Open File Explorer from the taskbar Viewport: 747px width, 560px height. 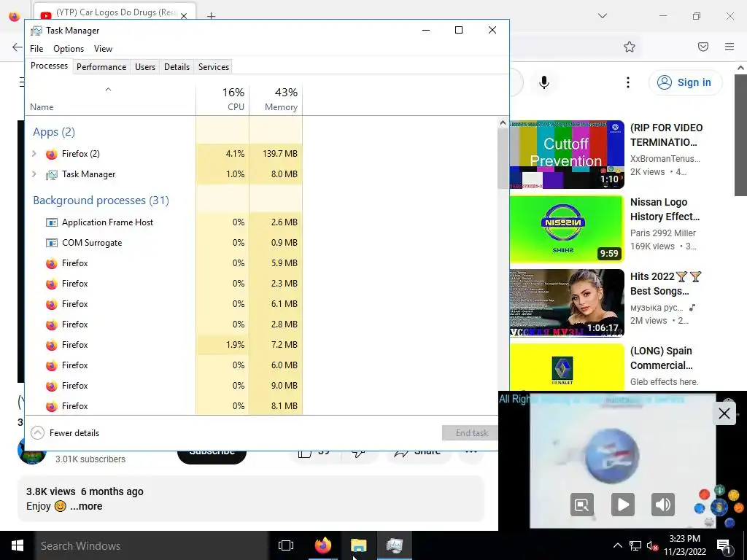pyautogui.click(x=358, y=545)
